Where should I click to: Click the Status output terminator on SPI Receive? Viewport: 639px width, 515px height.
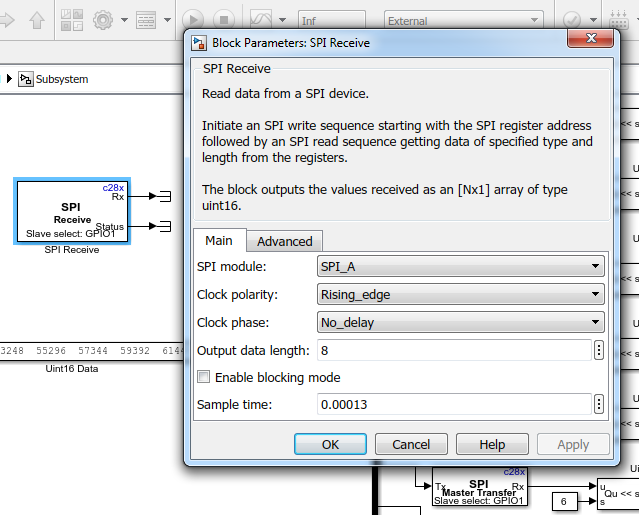(x=165, y=226)
